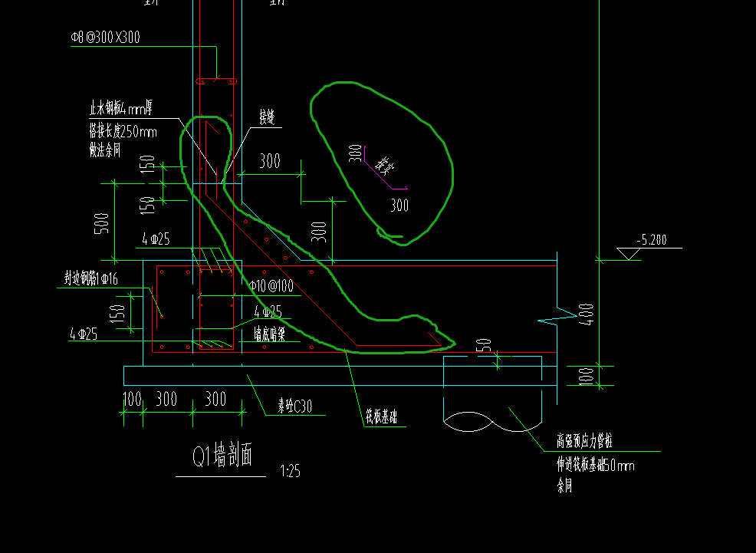This screenshot has width=756, height=553.
Task: Select the rotated 500 dimension text
Action: pos(102,223)
